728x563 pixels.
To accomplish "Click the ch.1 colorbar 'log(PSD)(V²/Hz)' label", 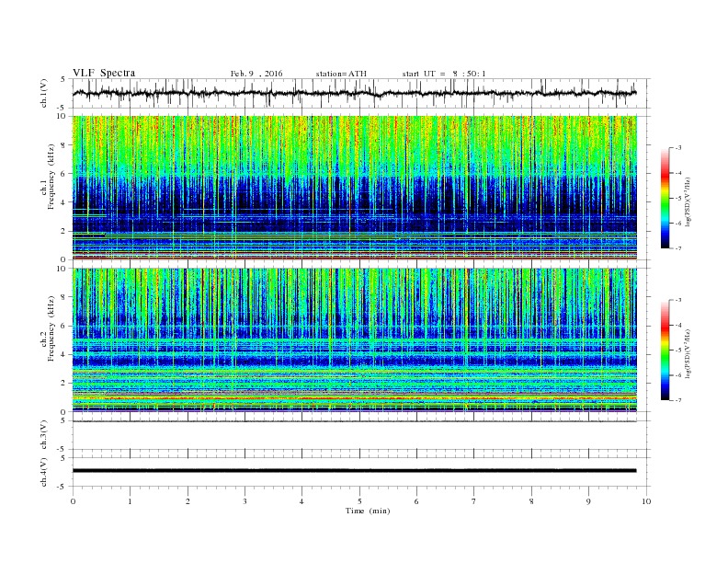I will [x=688, y=201].
